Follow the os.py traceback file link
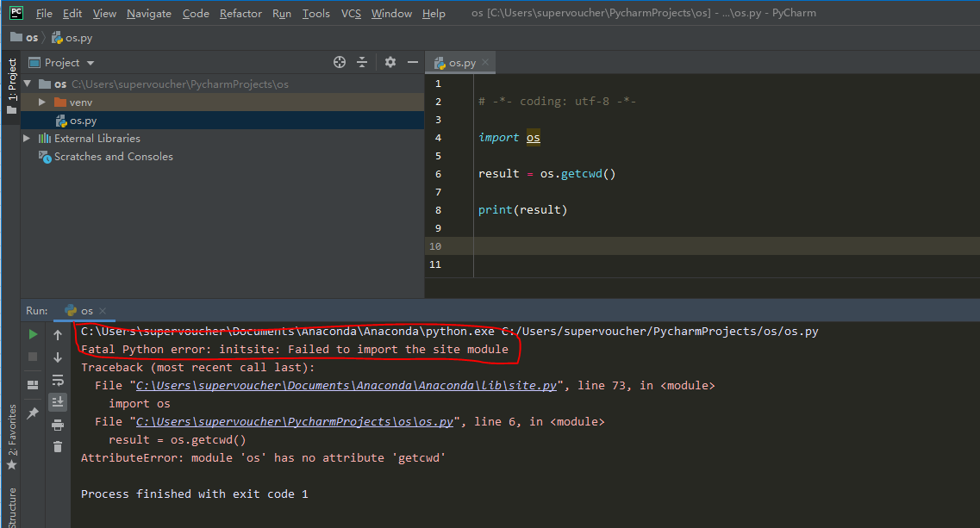Screen dimensions: 980x528 [295, 422]
